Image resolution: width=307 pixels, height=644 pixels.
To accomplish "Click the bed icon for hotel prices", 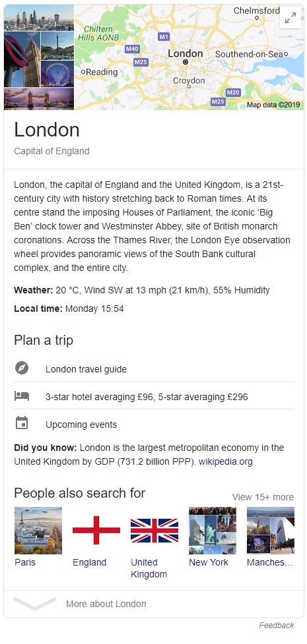I will [x=21, y=396].
